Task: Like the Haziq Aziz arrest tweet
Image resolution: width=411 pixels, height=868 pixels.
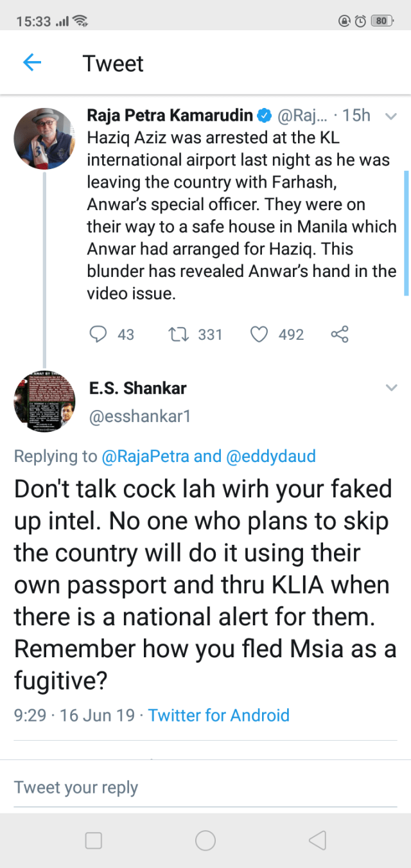Action: (x=258, y=334)
